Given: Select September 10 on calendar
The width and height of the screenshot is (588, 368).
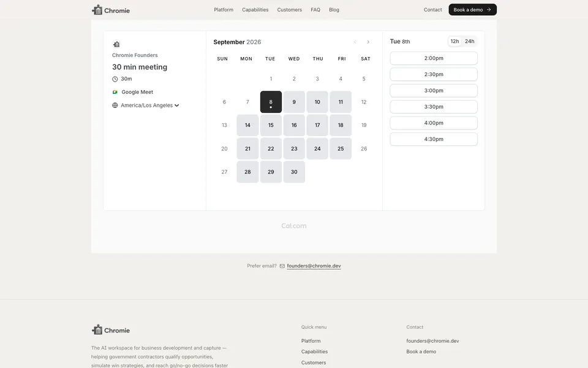Looking at the screenshot, I should pos(317,102).
